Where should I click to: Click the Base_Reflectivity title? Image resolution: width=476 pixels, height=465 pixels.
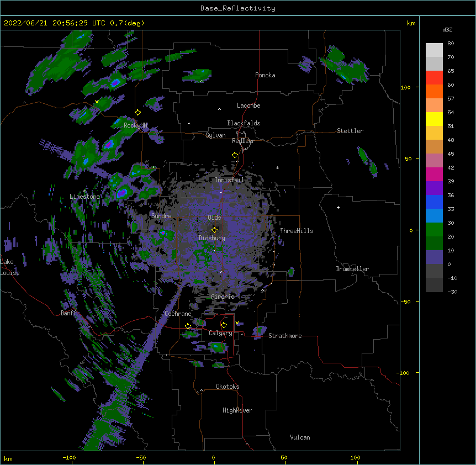238,8
